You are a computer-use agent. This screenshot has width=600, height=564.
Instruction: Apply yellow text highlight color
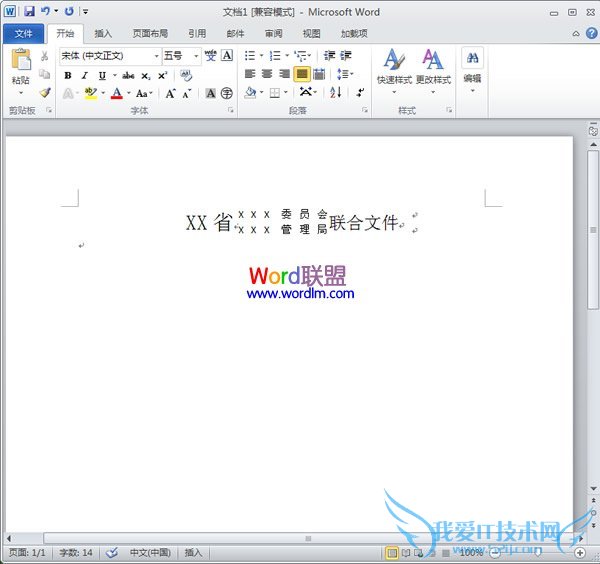(91, 93)
